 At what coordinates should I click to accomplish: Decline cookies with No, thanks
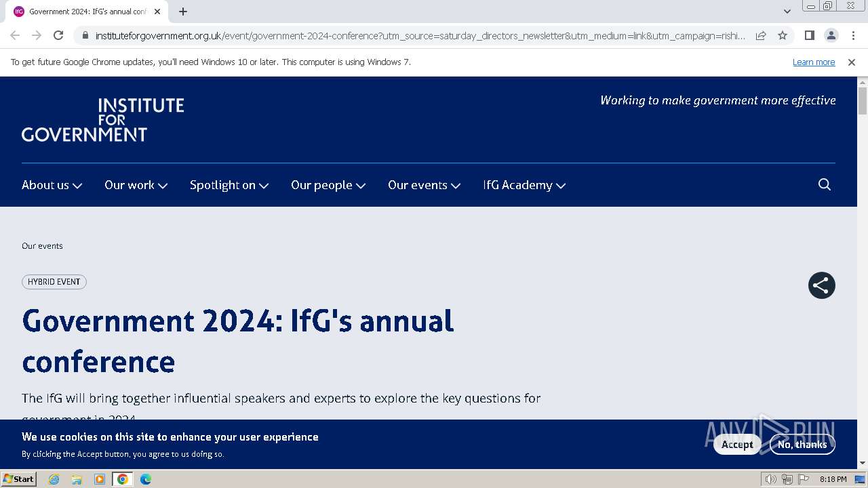click(802, 445)
